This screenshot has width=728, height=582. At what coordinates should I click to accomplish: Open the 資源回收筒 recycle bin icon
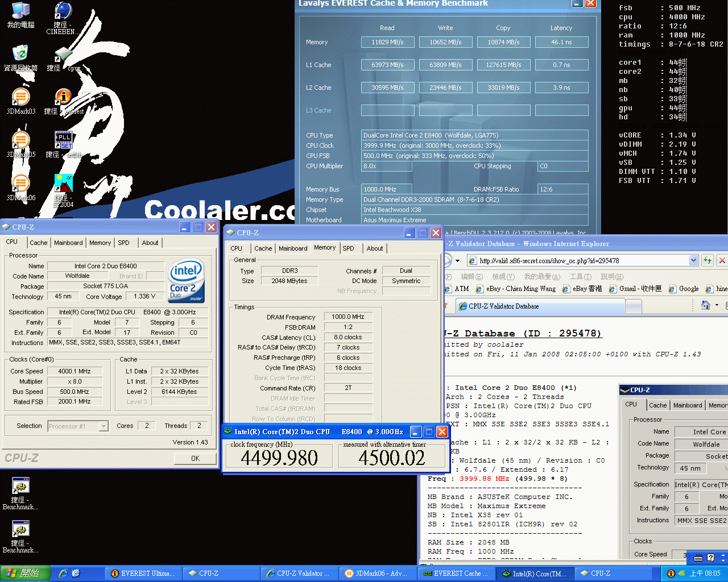click(x=20, y=59)
